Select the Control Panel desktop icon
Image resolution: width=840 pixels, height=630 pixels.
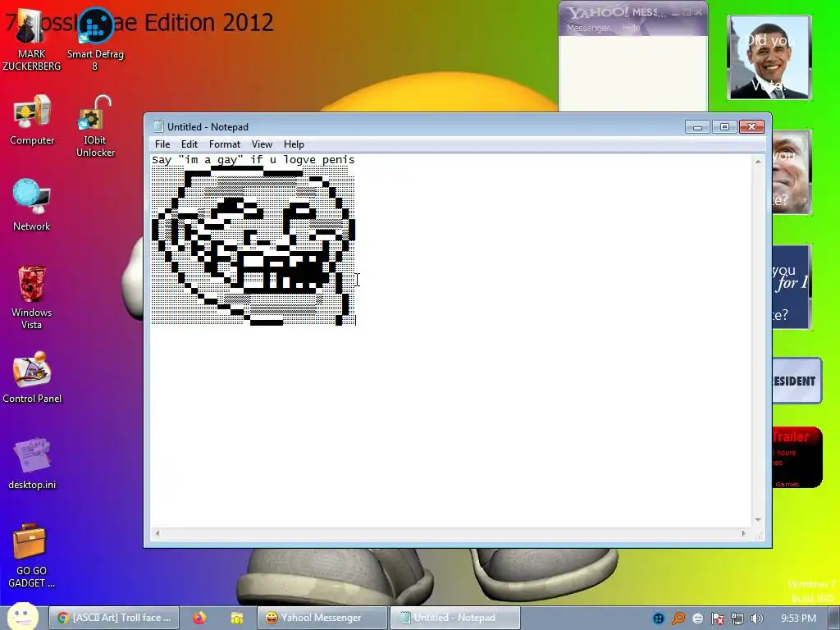32,377
